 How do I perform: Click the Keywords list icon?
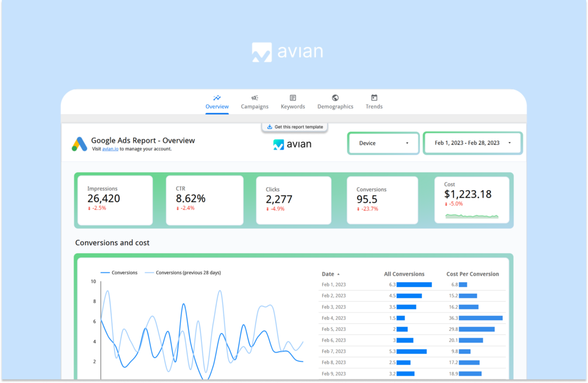point(293,98)
